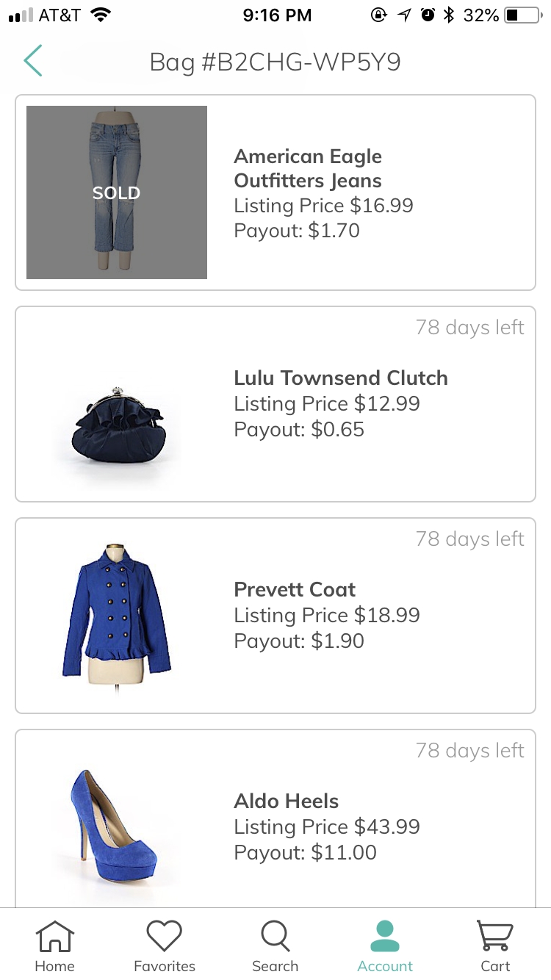Select the Prevett Coat title
Screen dimensions: 551x980
295,590
